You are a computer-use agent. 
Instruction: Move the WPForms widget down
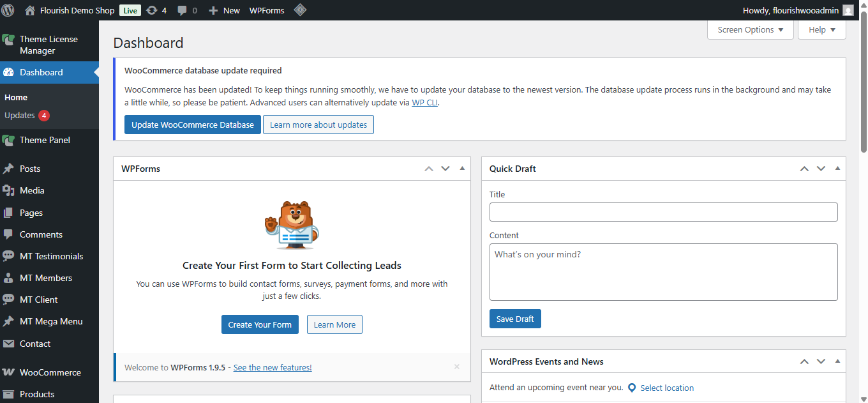pos(445,169)
